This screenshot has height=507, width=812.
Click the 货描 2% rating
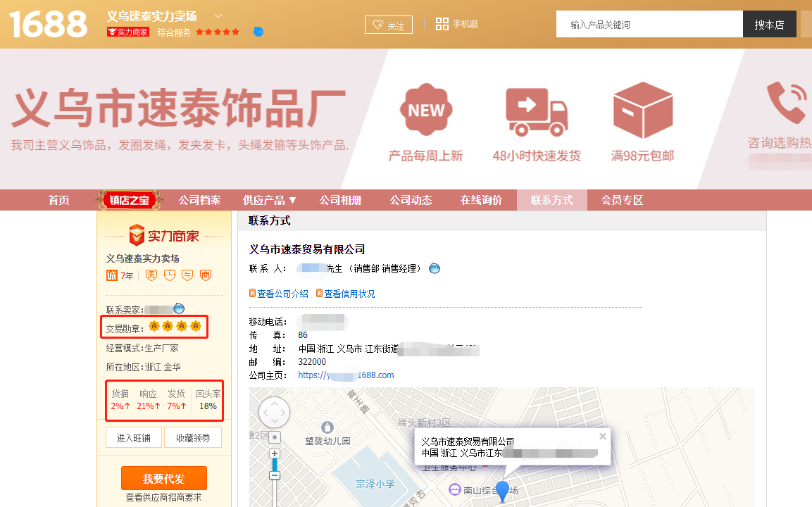pyautogui.click(x=120, y=400)
